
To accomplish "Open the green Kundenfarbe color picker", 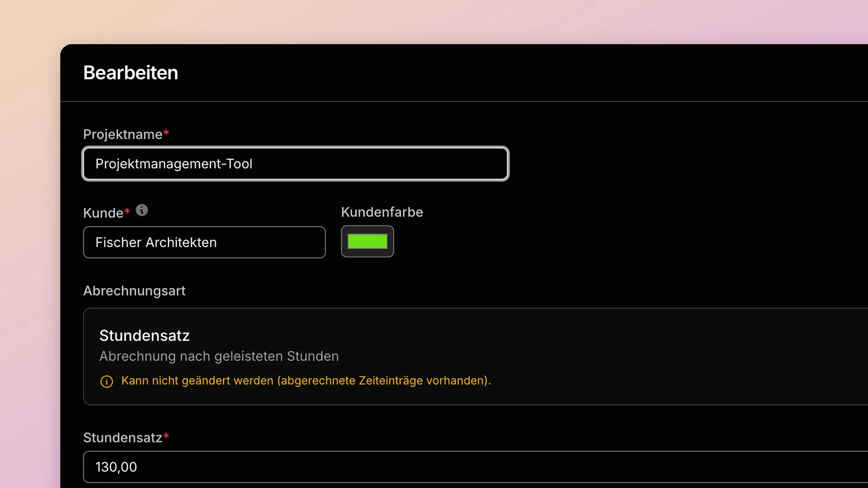I will 367,241.
